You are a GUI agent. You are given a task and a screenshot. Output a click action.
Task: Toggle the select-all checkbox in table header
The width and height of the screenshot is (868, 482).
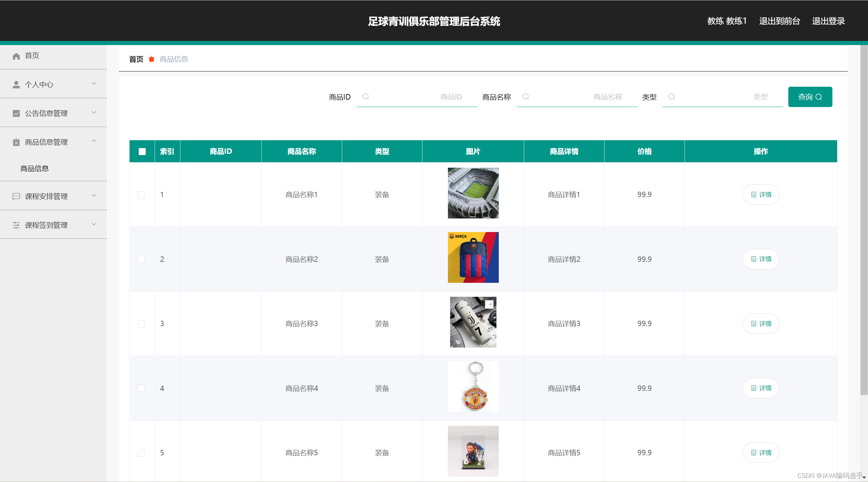tap(141, 151)
